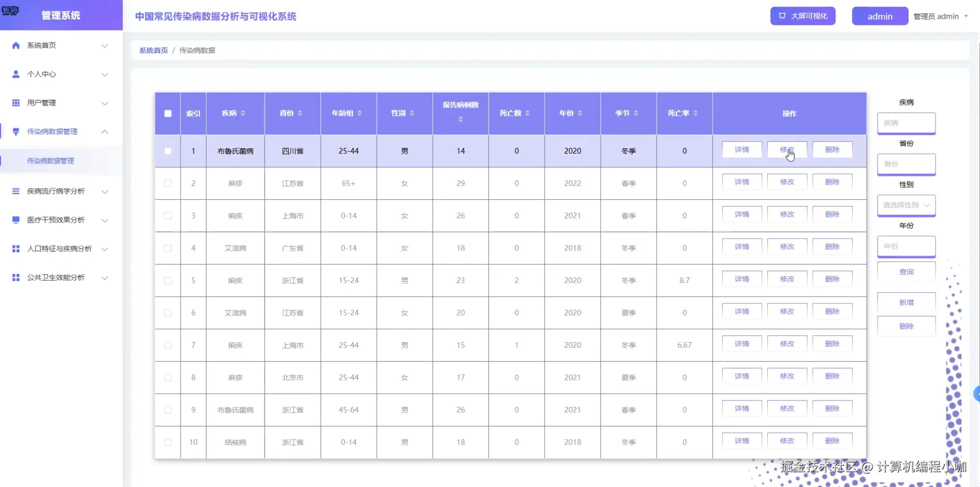The width and height of the screenshot is (980, 487).
Task: Open the 管理员 admin user dropdown arrow
Action: point(966,16)
